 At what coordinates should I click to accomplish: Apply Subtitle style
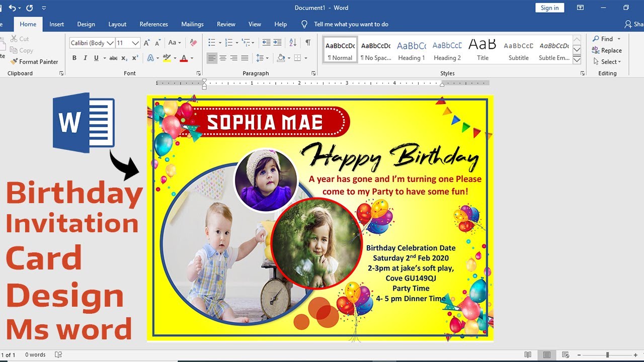point(519,50)
